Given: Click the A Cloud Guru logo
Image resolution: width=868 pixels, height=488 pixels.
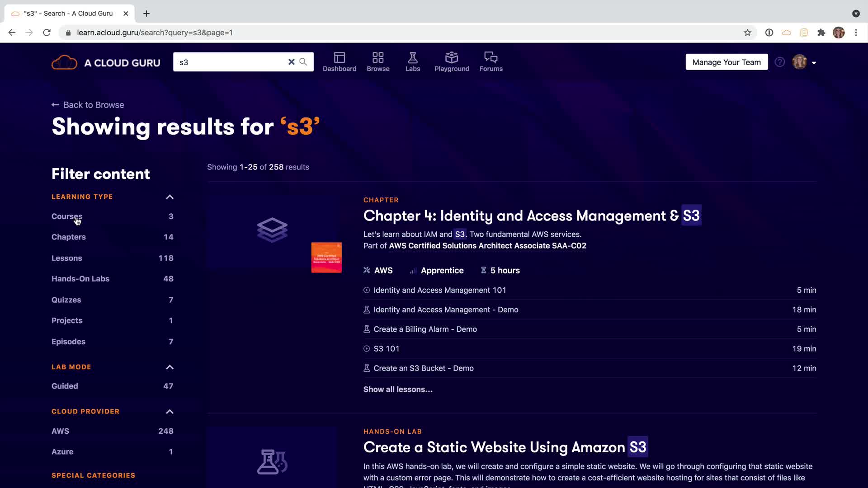Looking at the screenshot, I should [x=106, y=63].
